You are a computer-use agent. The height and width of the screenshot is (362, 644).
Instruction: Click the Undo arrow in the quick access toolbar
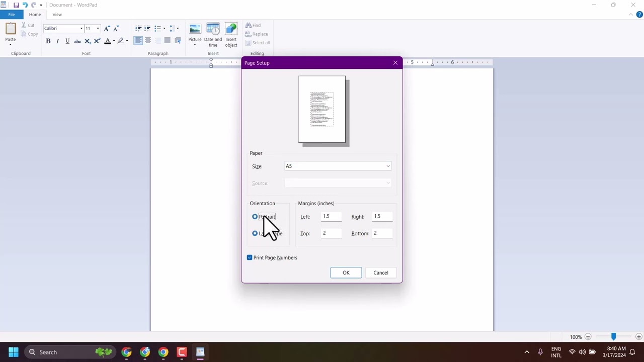click(25, 5)
